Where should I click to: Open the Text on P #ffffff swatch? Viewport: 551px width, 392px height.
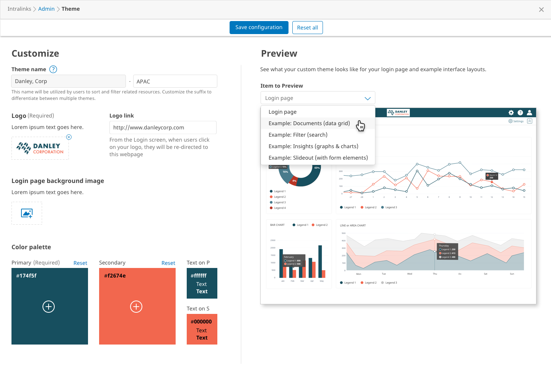pos(202,283)
